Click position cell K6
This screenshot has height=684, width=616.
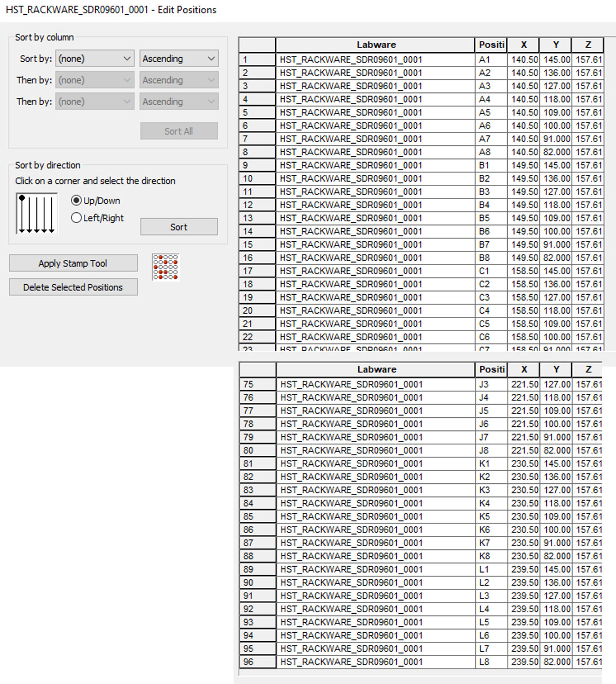tap(492, 530)
